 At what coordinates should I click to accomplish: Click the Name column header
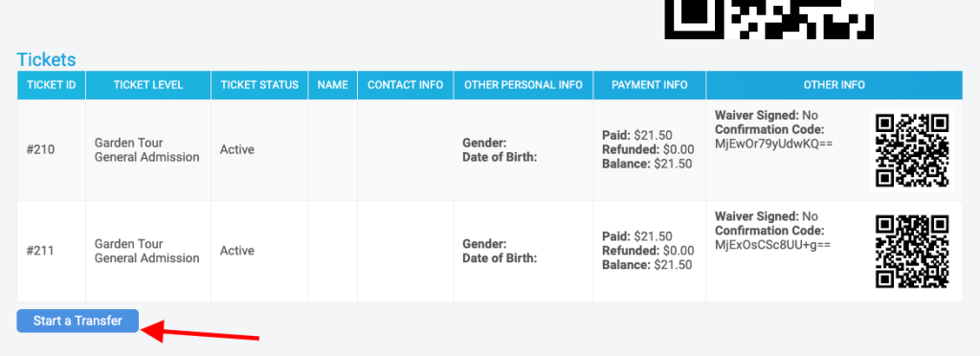pos(332,85)
